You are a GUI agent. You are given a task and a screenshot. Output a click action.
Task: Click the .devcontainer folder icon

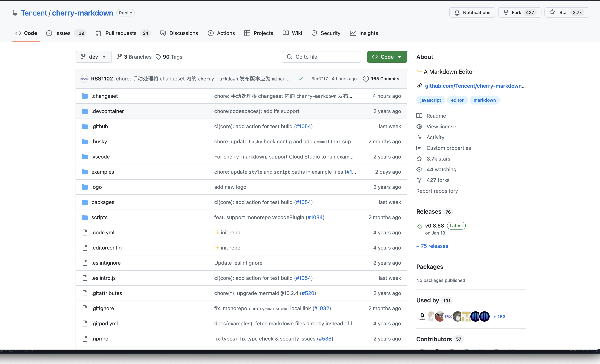pyautogui.click(x=85, y=111)
